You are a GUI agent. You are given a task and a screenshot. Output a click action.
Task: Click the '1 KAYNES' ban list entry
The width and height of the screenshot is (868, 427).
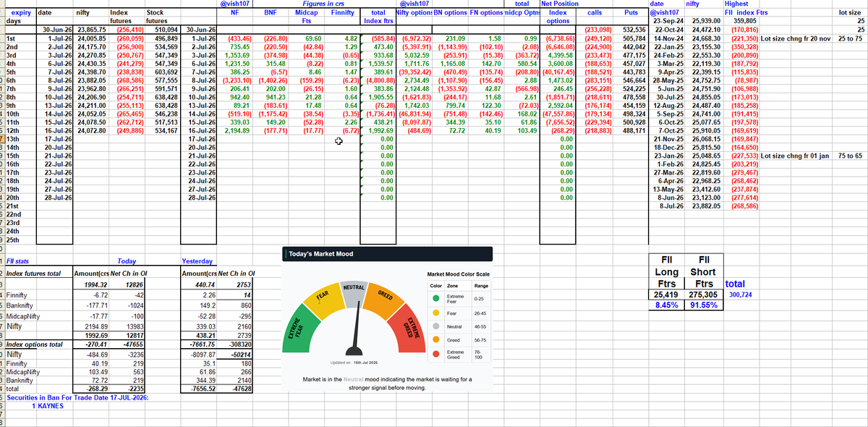click(48, 407)
